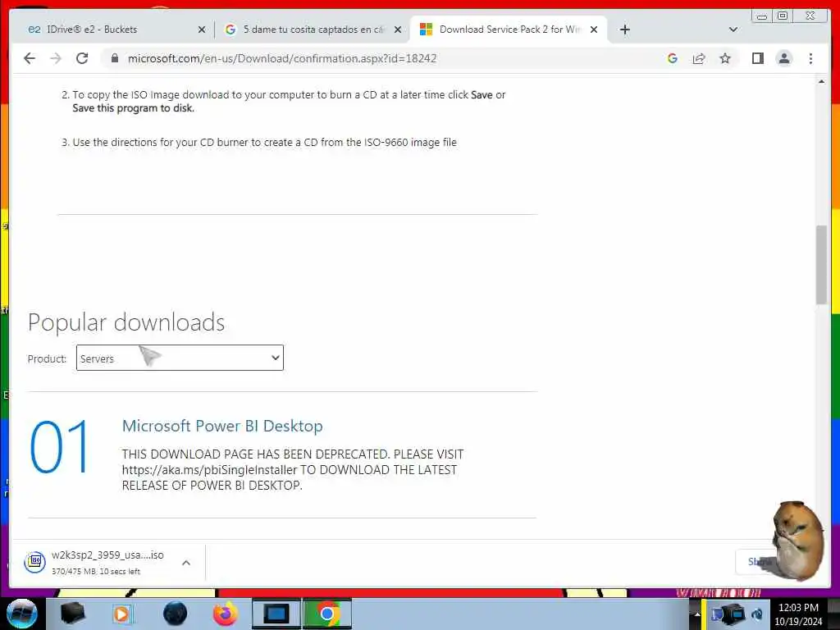
Task: Click the 'Popular downloads' heading
Action: point(126,322)
